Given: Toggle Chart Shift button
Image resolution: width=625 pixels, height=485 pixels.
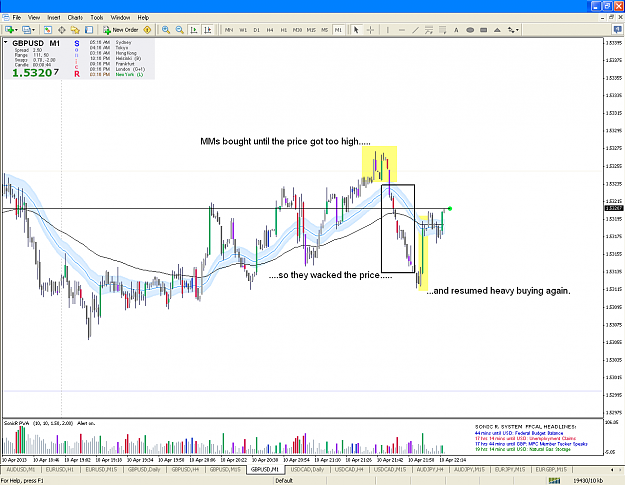Looking at the screenshot, I should point(208,30).
